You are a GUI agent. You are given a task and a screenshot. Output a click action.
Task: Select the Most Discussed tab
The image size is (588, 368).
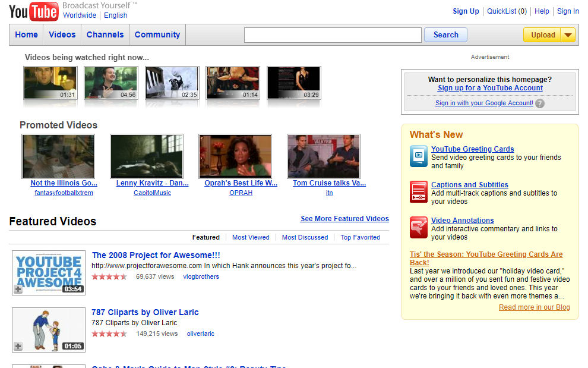305,237
